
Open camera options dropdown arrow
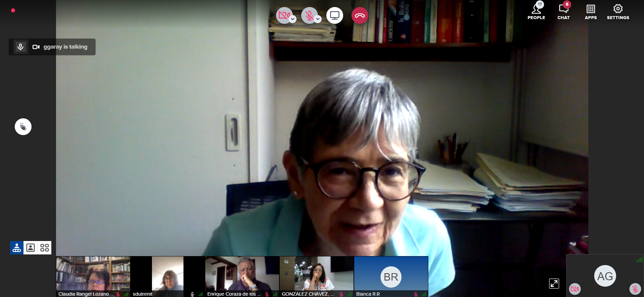(293, 19)
